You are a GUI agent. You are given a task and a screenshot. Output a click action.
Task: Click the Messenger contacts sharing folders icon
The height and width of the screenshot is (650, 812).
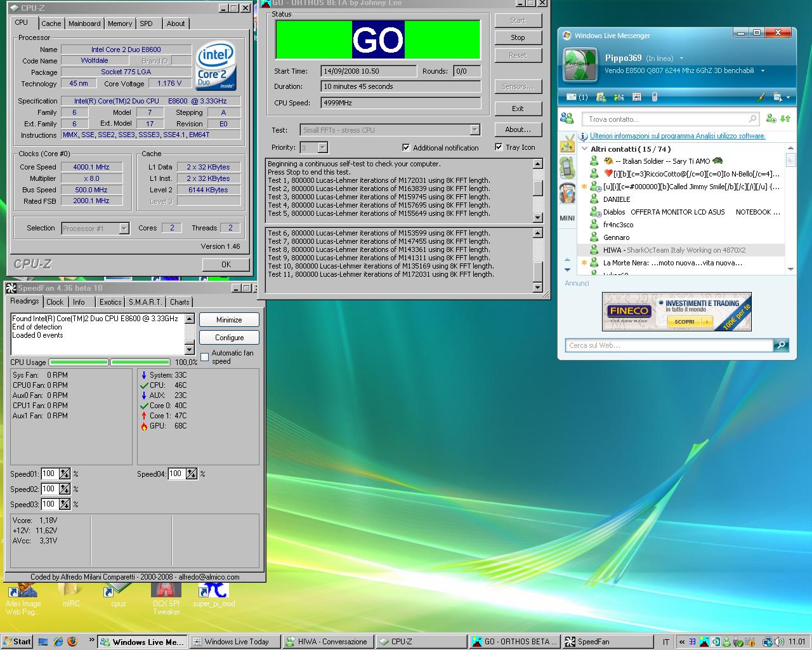pos(601,97)
